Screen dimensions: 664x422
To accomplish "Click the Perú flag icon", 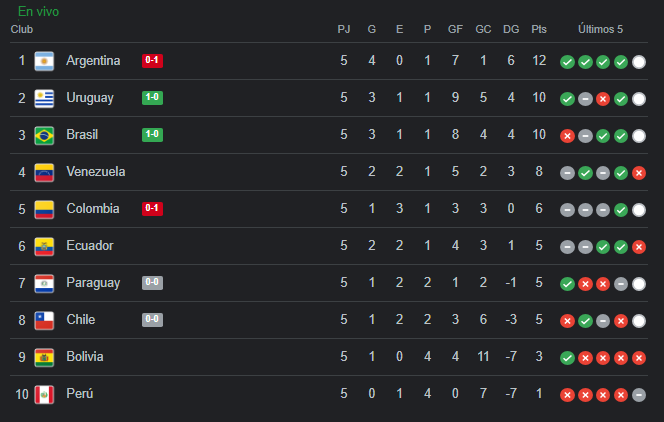I will (44, 394).
